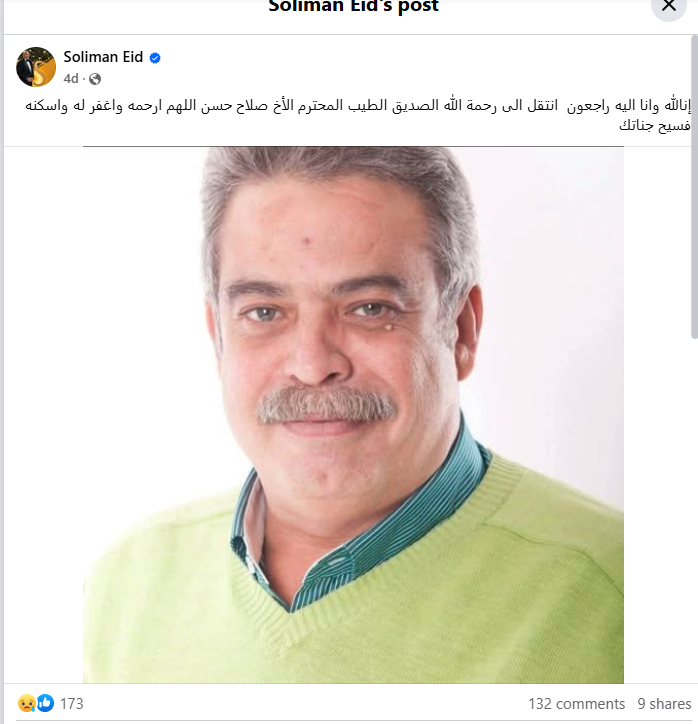Open the Soliman Eid profile name link
This screenshot has height=724, width=698.
(103, 57)
